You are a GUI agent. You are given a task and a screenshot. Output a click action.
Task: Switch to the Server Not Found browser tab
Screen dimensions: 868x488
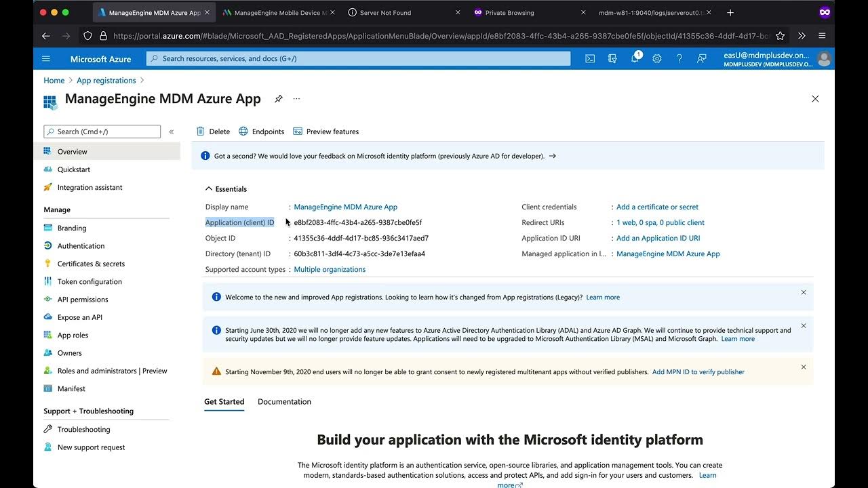403,12
